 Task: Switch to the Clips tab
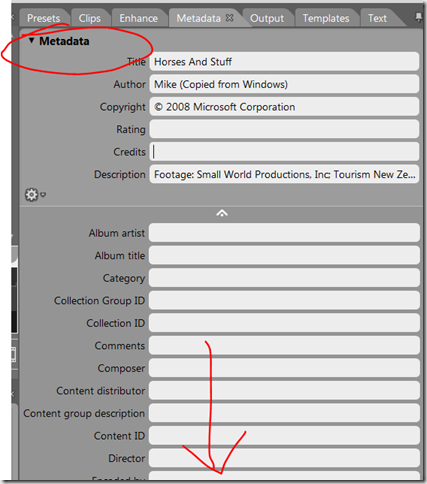coord(90,18)
